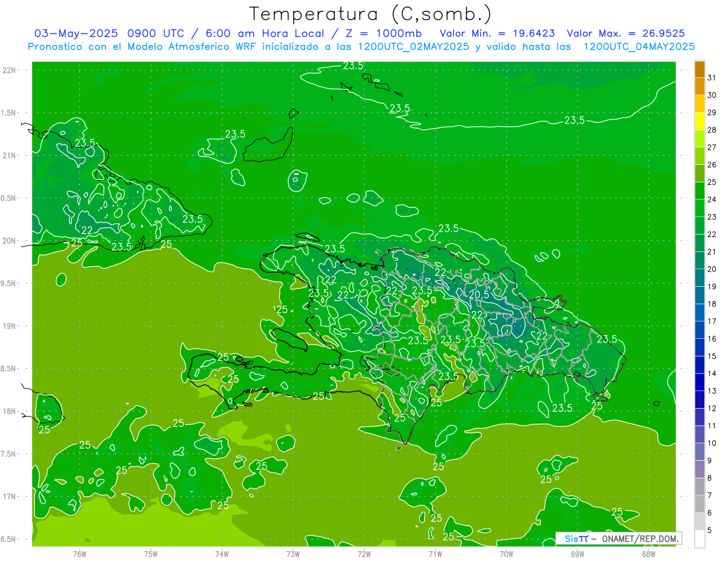The image size is (728, 562).
Task: Click the '1200UTC_04MAY2025' valid-until time
Action: (639, 47)
